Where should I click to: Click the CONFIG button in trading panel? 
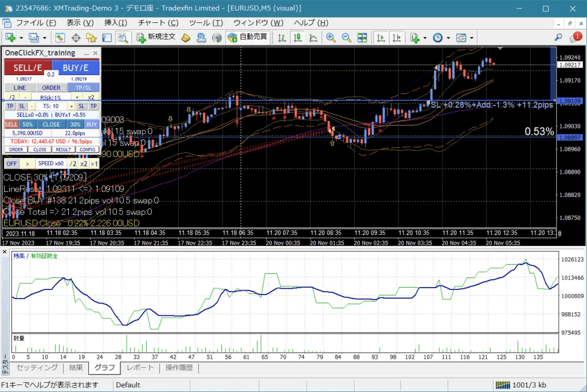click(88, 150)
